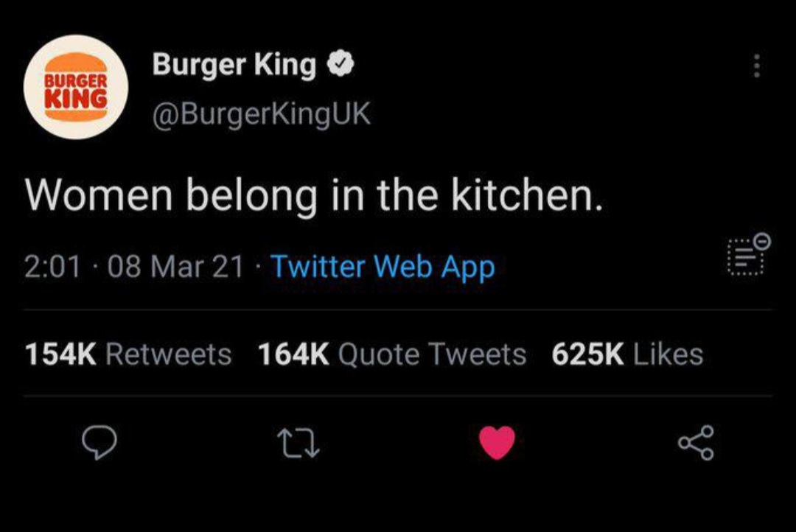Image resolution: width=796 pixels, height=532 pixels.
Task: Open the Burger King profile picture
Action: 77,87
